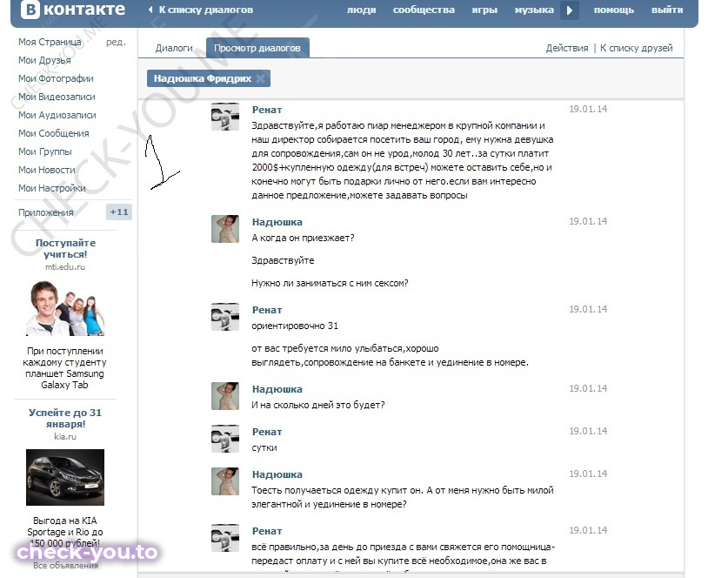Log out with выйти
The width and height of the screenshot is (728, 578).
click(x=667, y=10)
